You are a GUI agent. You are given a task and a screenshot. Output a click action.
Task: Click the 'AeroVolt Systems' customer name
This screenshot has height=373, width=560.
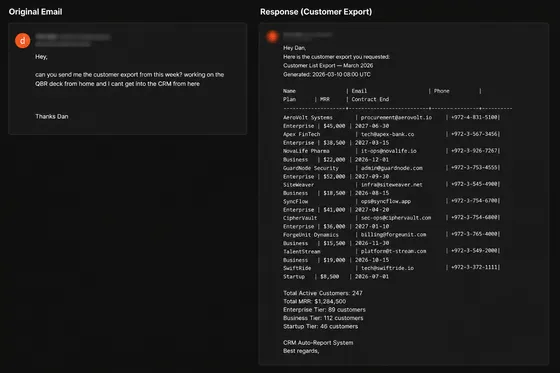coord(308,118)
